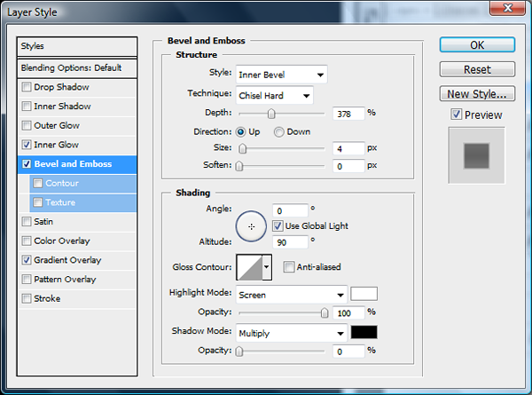Click the angle dial light control
This screenshot has width=532, height=395.
coord(252,226)
